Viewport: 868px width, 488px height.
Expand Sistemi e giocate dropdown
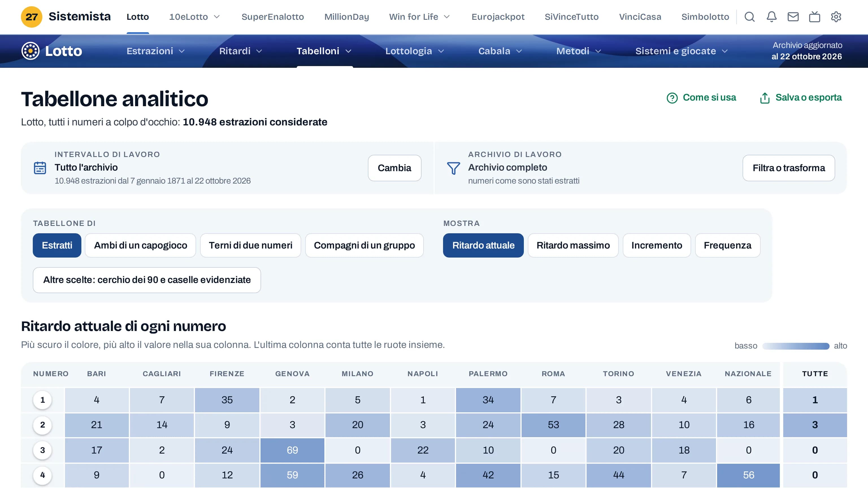pyautogui.click(x=682, y=51)
